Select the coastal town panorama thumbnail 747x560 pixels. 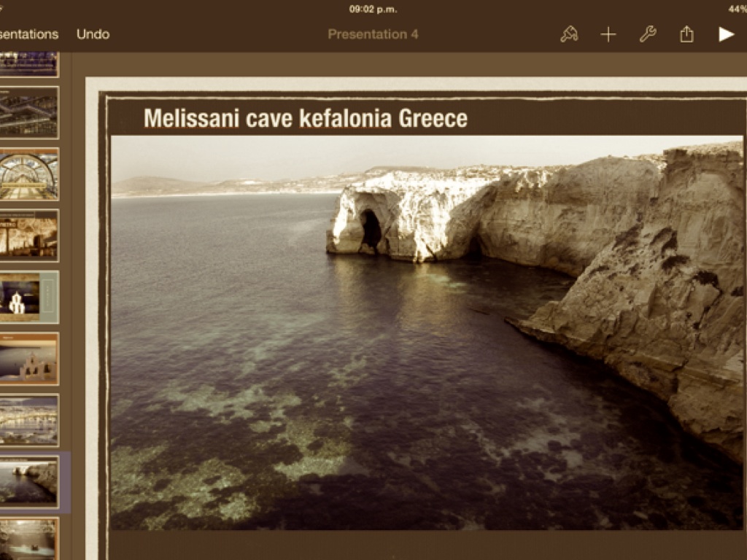point(28,420)
